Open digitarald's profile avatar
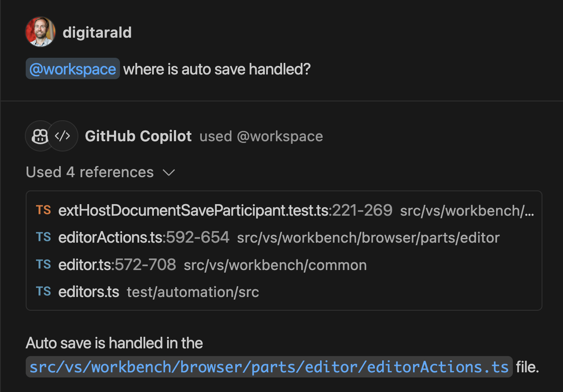Screen dimensions: 563x392 (x=40, y=32)
